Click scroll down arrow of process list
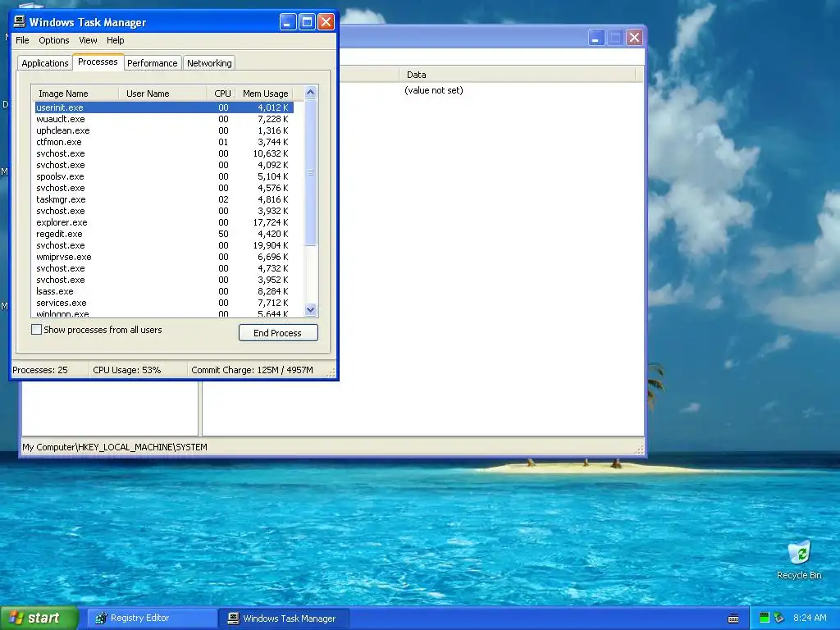 (310, 309)
